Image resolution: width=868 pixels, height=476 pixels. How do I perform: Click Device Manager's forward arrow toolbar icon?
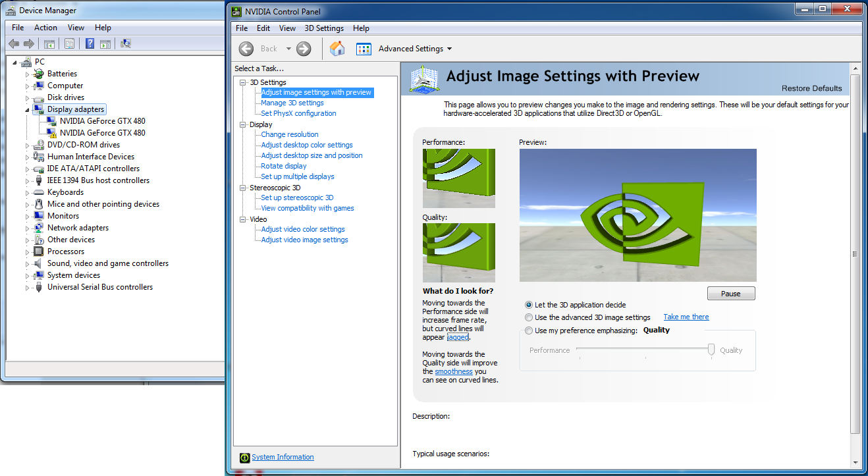(28, 43)
